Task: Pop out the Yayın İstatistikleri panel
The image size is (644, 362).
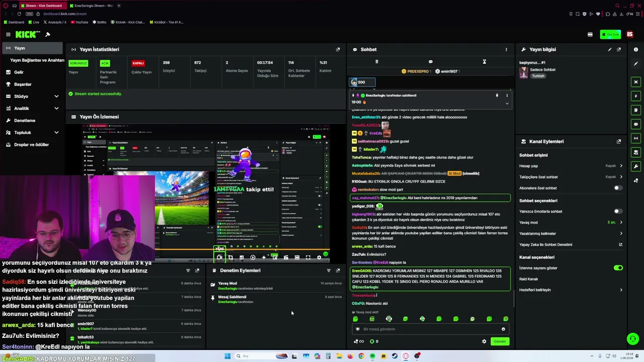Action: point(338,49)
